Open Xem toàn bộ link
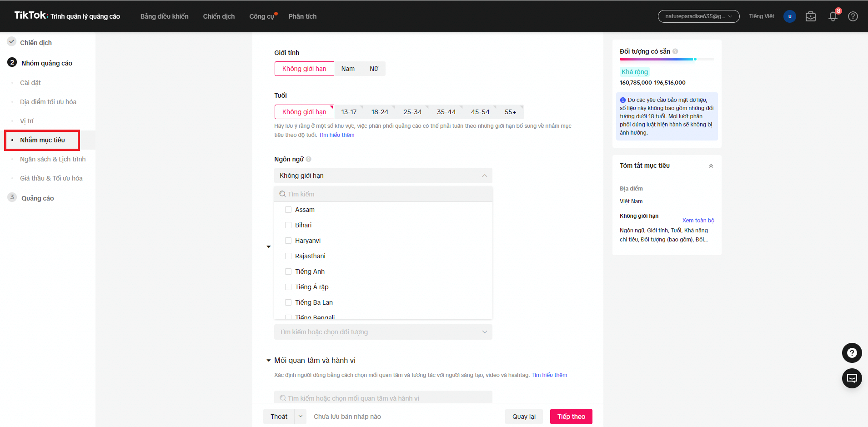Screen dimensions: 868x427 tap(698, 221)
